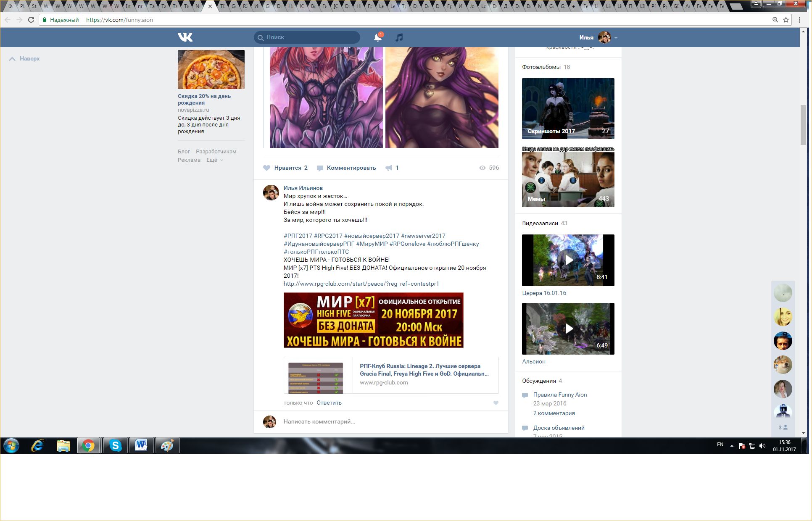Play the Альсион video
Screen dimensions: 812x521
pos(568,329)
